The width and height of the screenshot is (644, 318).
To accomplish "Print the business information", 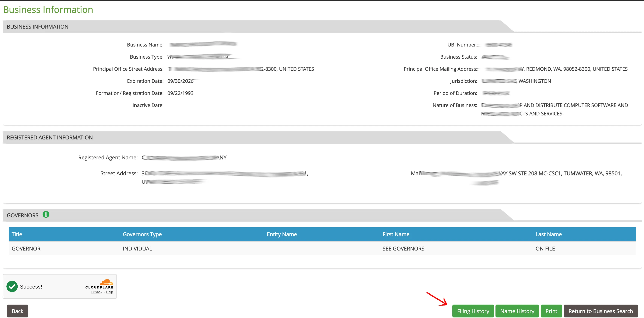I will pyautogui.click(x=551, y=311).
